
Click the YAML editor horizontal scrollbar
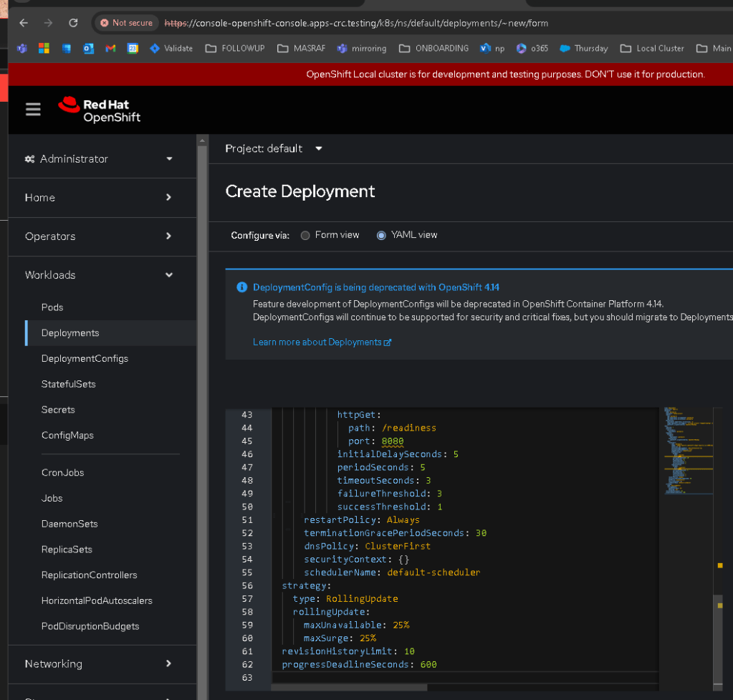349,687
